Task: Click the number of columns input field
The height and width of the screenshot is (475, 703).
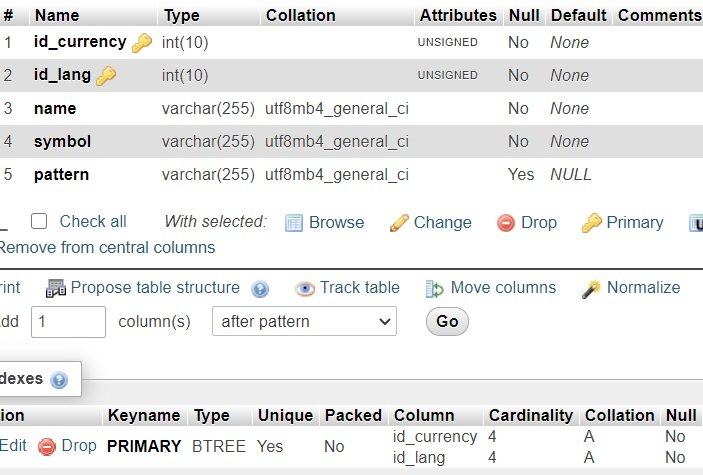Action: tap(68, 321)
